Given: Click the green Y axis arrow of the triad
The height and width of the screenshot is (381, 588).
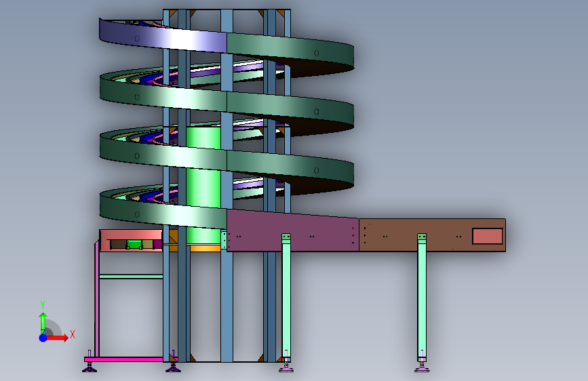Looking at the screenshot, I should point(43,323).
